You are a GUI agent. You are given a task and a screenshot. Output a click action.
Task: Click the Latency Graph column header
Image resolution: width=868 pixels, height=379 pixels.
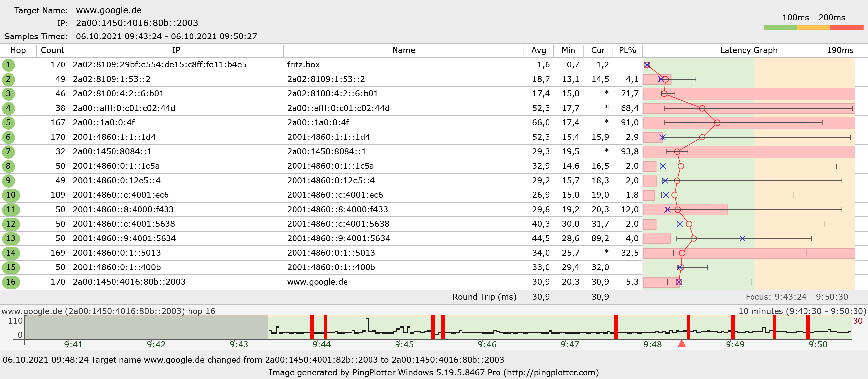748,50
